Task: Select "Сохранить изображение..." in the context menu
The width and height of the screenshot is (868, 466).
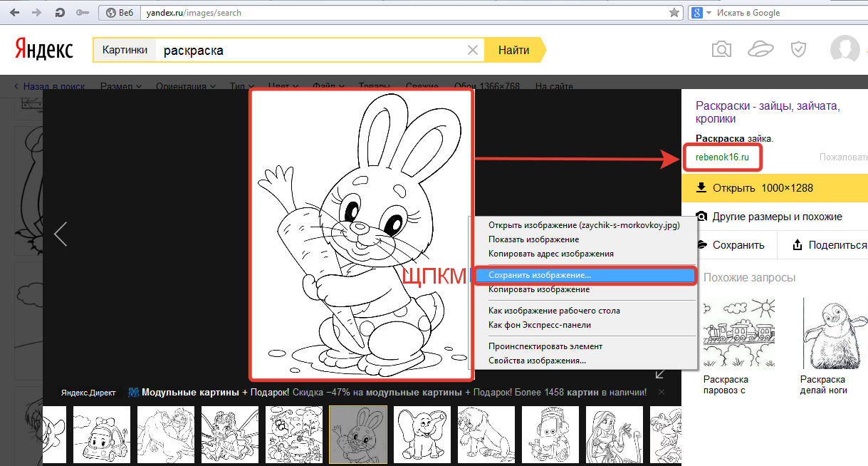Action: [539, 274]
